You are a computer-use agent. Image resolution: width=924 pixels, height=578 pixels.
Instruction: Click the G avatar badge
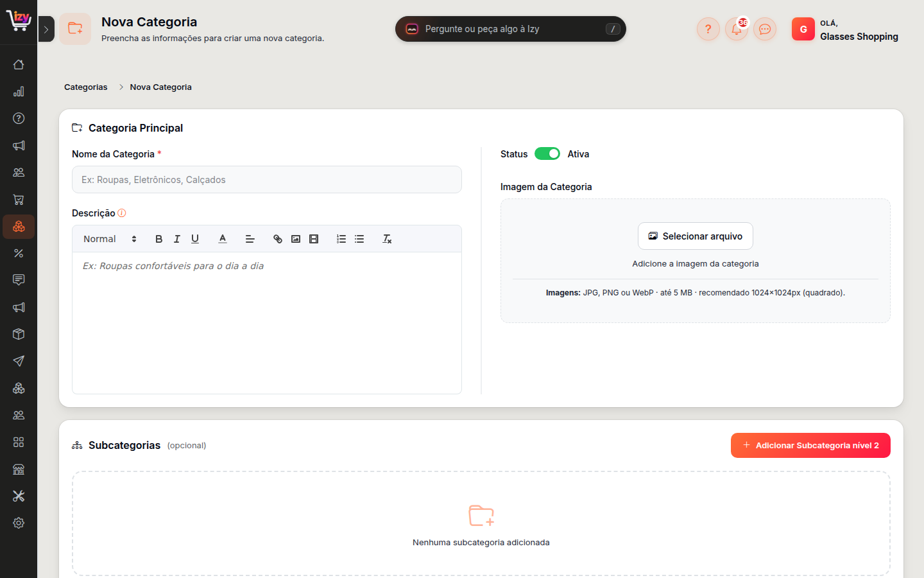pos(803,29)
